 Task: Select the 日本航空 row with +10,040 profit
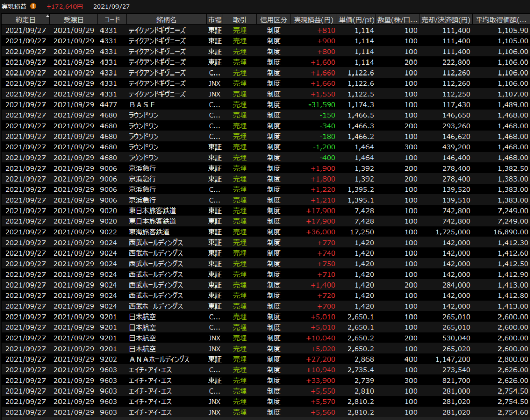(155, 338)
